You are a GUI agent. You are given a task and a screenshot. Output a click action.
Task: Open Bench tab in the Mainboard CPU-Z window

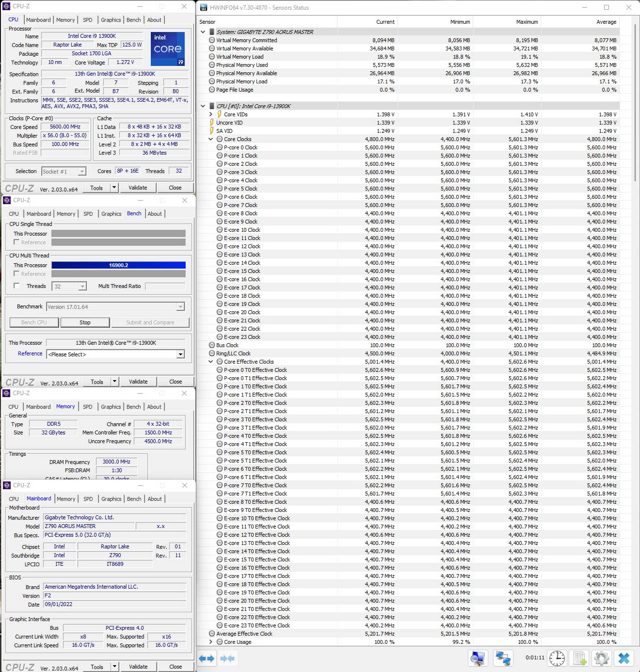coord(134,499)
